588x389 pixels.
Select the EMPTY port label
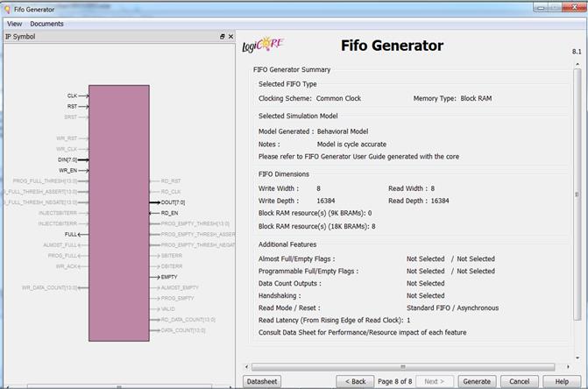[x=169, y=277]
